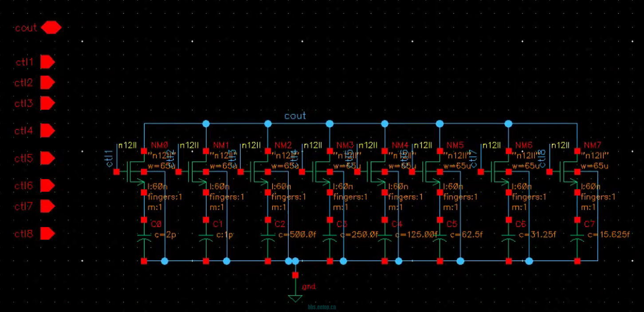Viewport: 644px width, 312px height.
Task: Pick the ctl3 input pin arrow
Action: (x=47, y=103)
